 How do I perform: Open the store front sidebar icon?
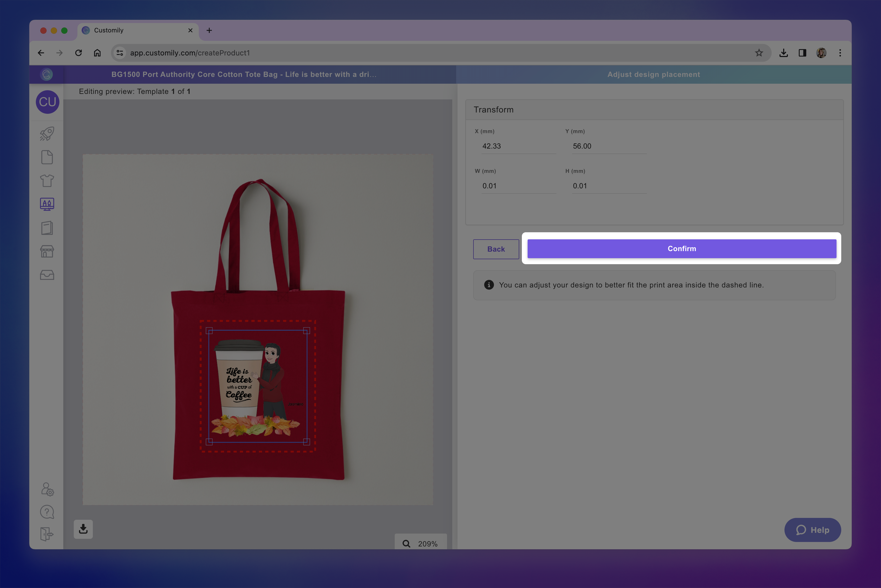[47, 251]
